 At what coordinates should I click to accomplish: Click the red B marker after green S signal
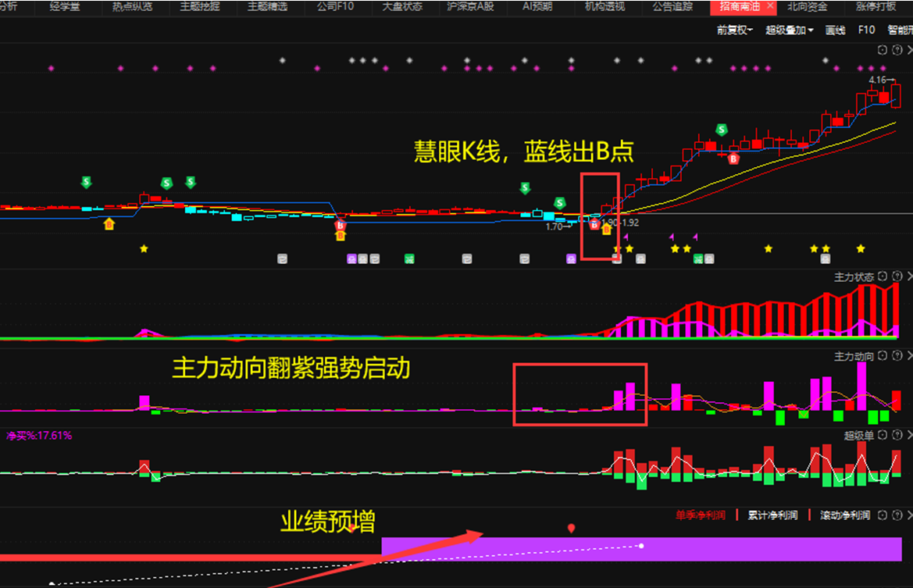[x=733, y=159]
